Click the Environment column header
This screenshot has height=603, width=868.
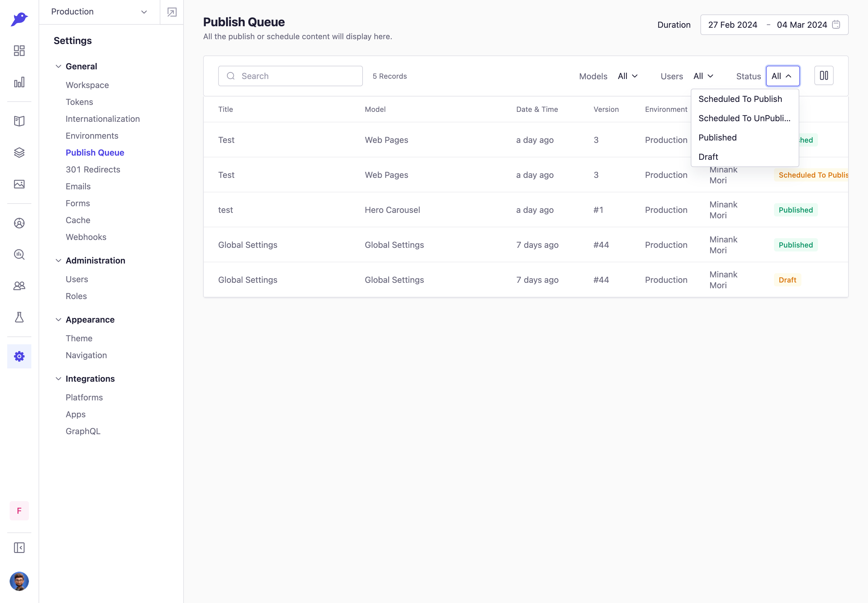pos(666,109)
